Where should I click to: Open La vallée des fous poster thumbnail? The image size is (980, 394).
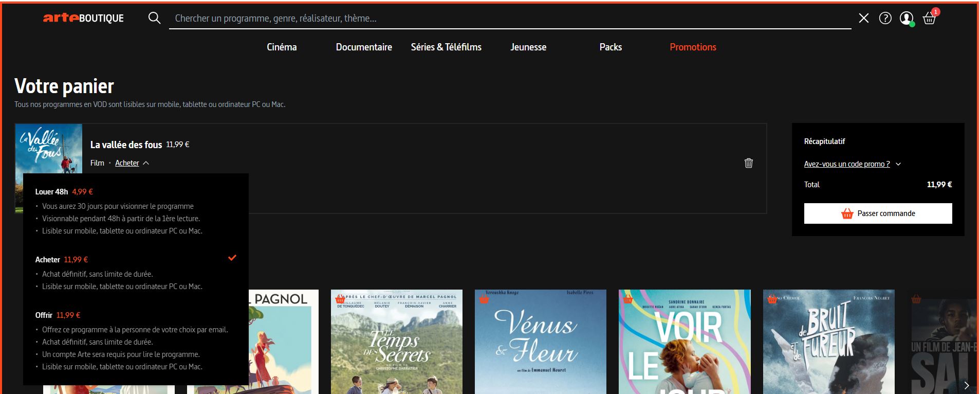(x=48, y=149)
